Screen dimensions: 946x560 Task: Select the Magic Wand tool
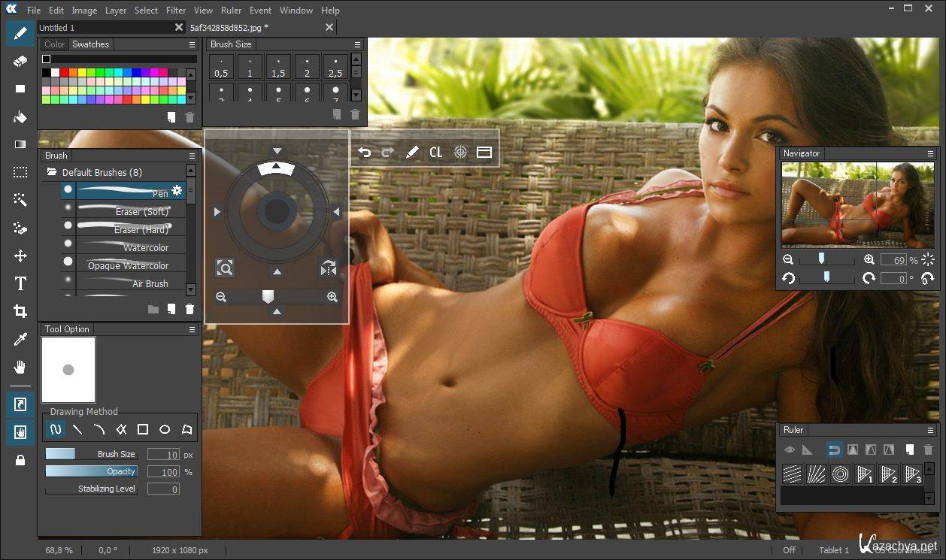(x=20, y=200)
